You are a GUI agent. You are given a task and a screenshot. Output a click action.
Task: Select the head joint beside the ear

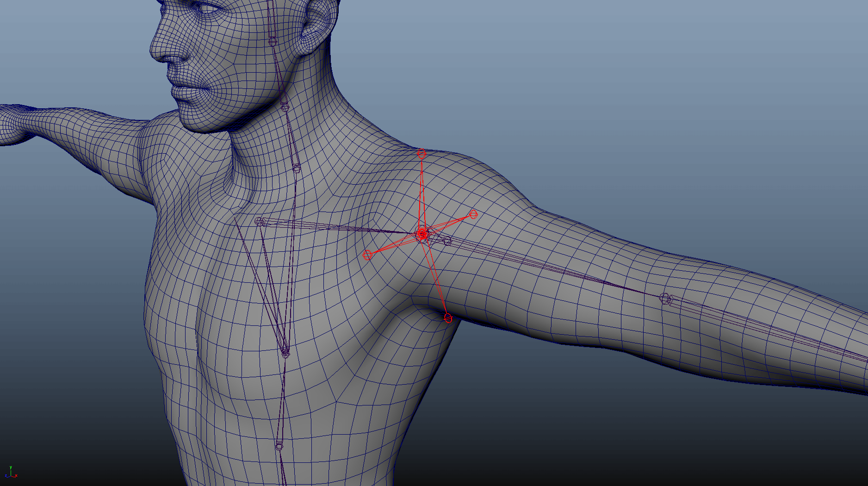273,41
